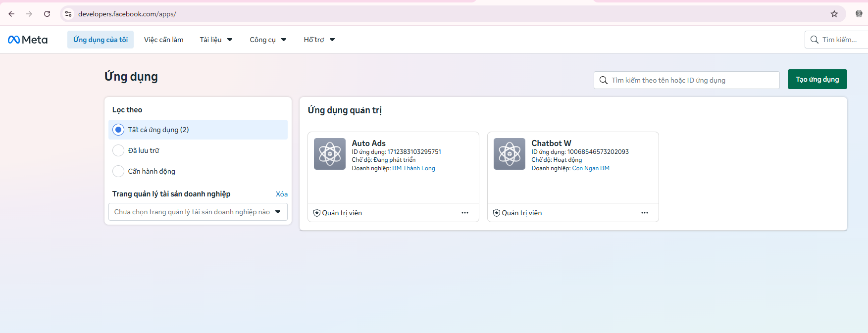This screenshot has width=868, height=333.
Task: Expand the Hỗ trợ dropdown menu
Action: (x=319, y=40)
